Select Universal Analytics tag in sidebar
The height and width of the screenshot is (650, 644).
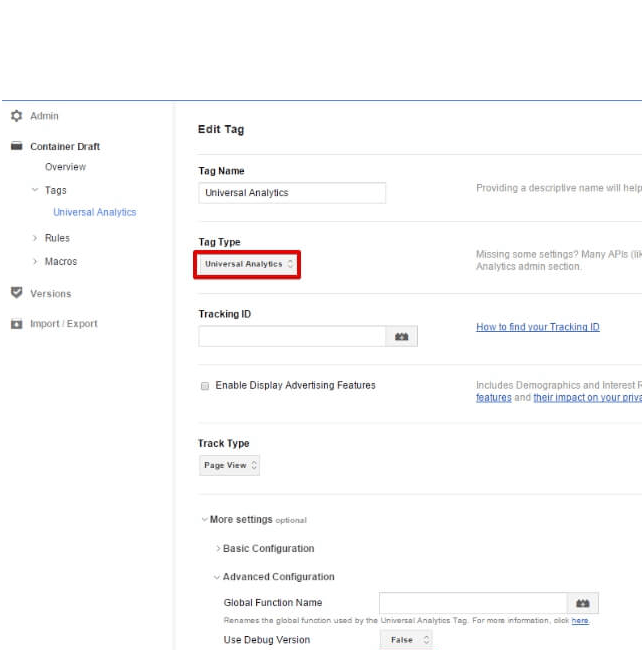tap(94, 212)
